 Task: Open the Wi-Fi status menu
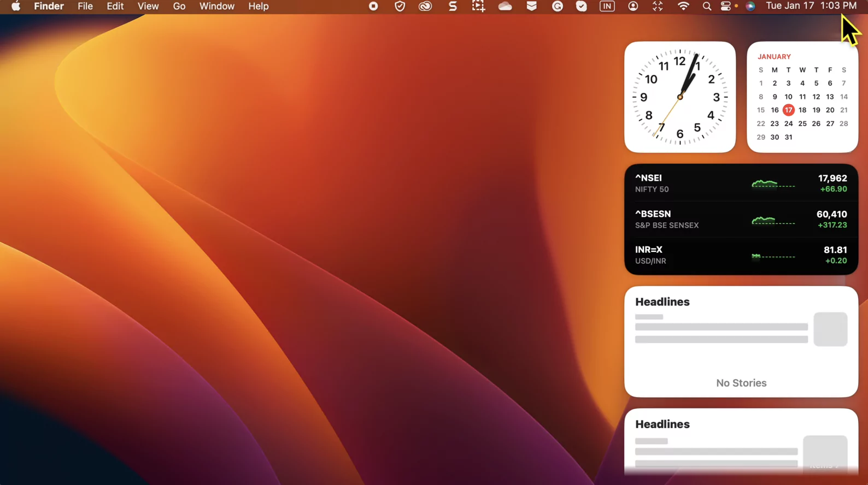683,6
